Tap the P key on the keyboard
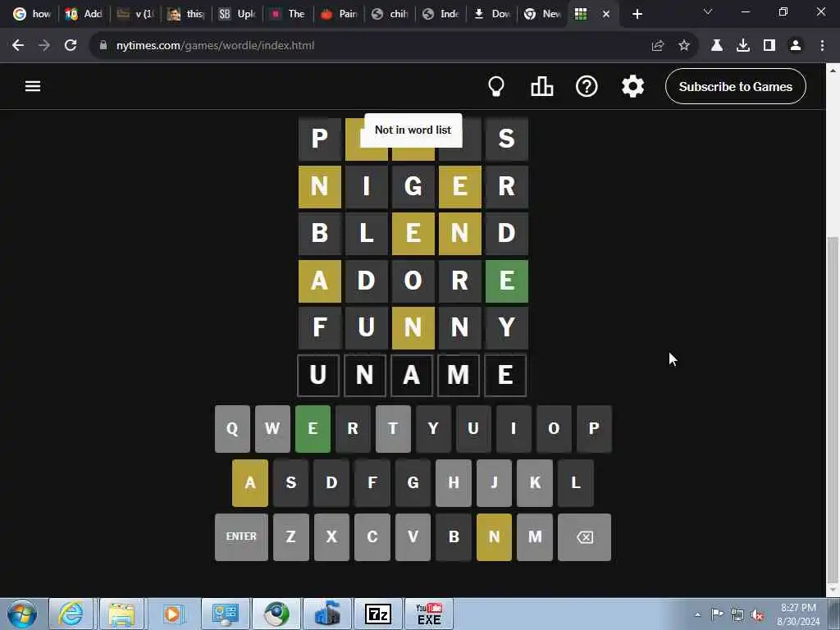This screenshot has width=840, height=630. click(x=594, y=428)
